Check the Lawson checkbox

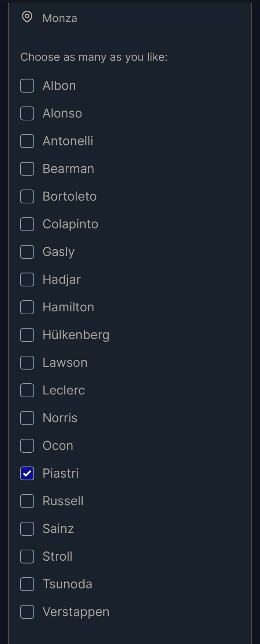pos(27,363)
